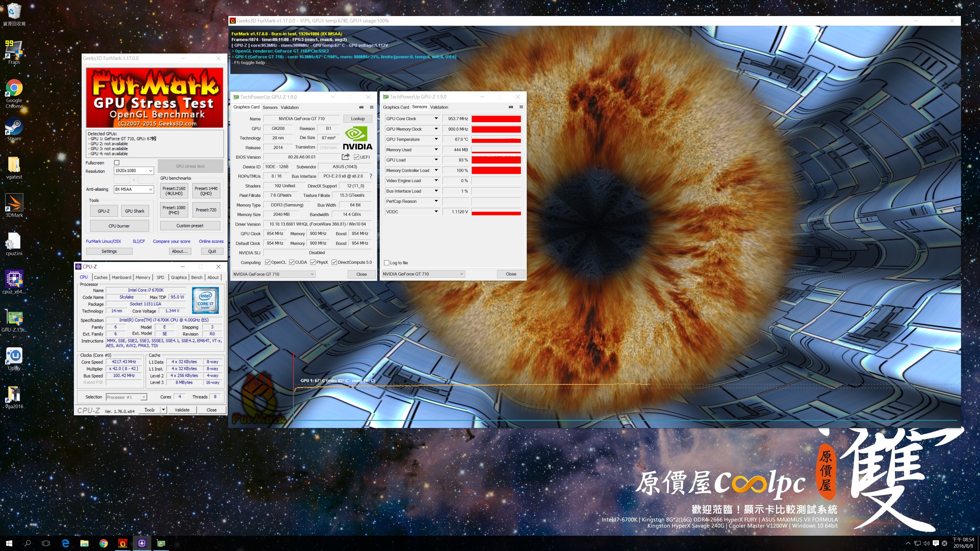The image size is (980, 551).
Task: Open File Explorer from the taskbar
Action: [x=84, y=543]
